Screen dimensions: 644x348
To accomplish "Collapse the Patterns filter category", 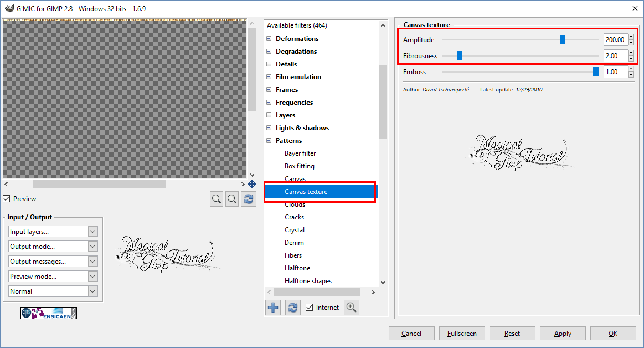I will (x=270, y=140).
